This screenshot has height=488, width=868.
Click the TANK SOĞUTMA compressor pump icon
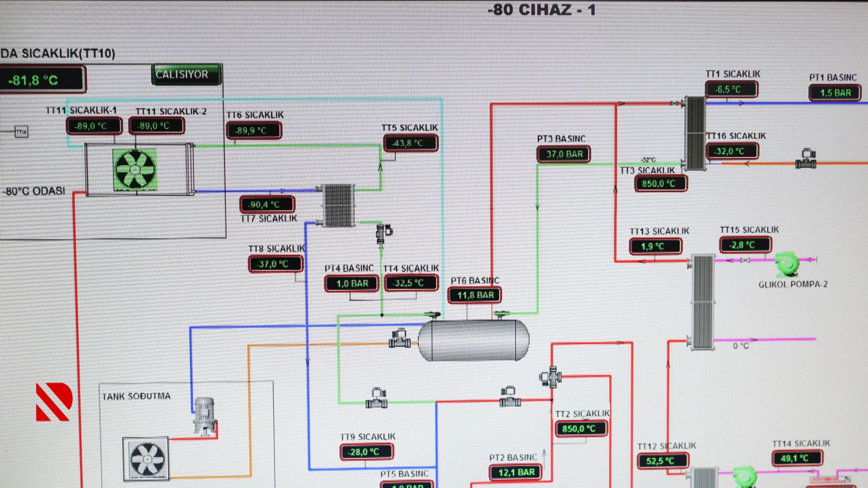click(x=205, y=416)
